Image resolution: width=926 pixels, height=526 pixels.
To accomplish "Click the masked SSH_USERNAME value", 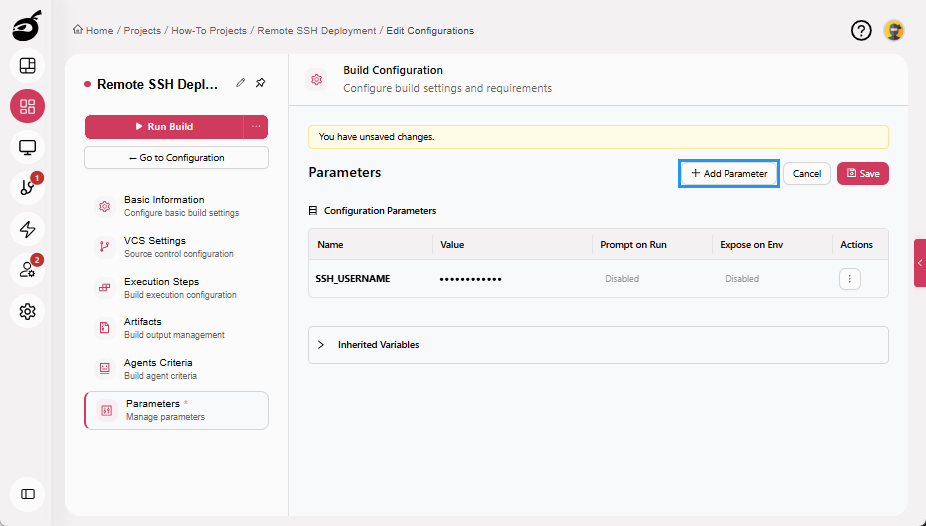I will 471,279.
